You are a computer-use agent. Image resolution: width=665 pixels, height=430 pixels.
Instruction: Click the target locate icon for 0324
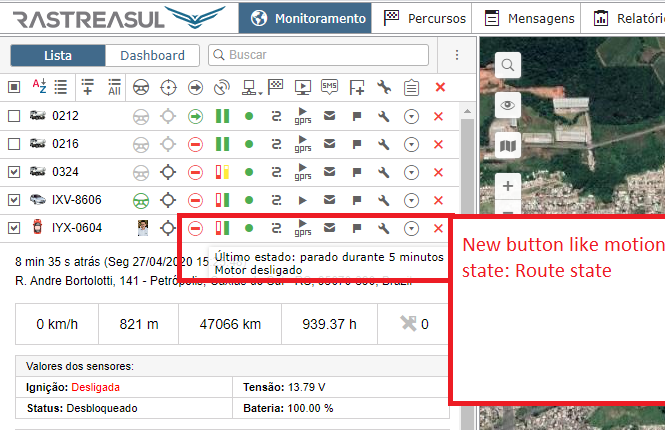pyautogui.click(x=169, y=172)
